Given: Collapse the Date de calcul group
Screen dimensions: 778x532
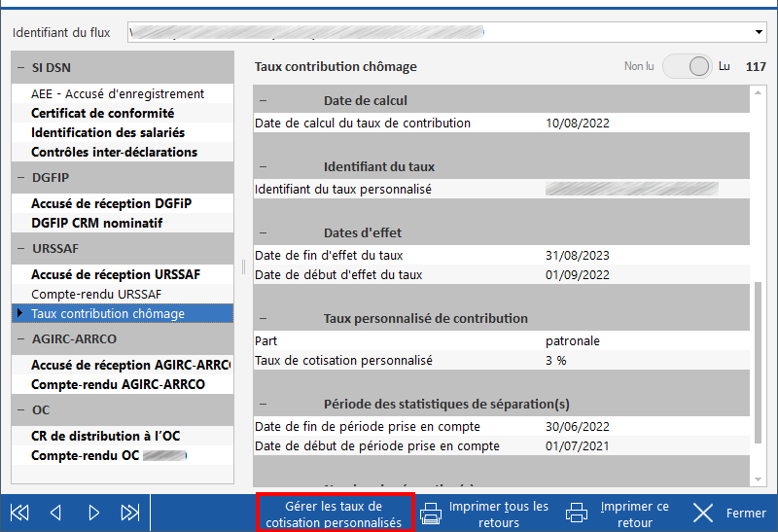Looking at the screenshot, I should [x=263, y=101].
